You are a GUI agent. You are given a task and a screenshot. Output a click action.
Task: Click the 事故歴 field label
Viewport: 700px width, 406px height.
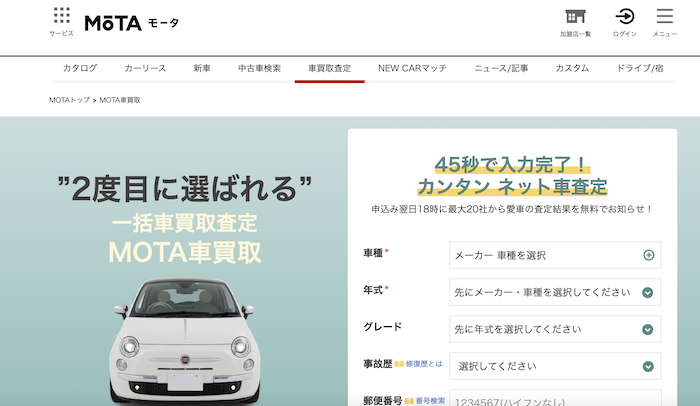pos(378,364)
